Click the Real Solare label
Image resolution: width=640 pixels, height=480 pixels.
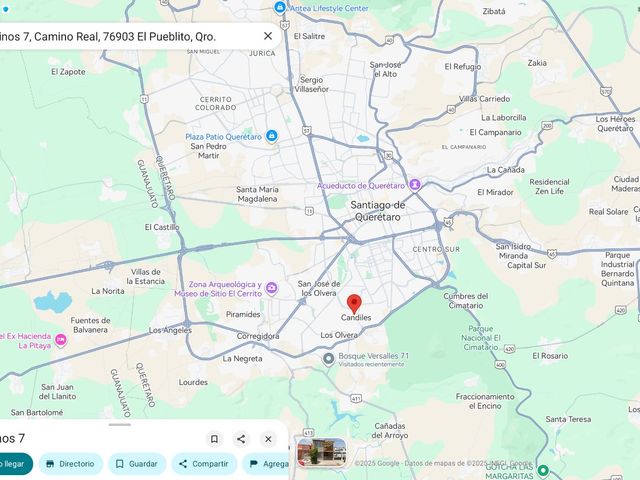coord(608,212)
